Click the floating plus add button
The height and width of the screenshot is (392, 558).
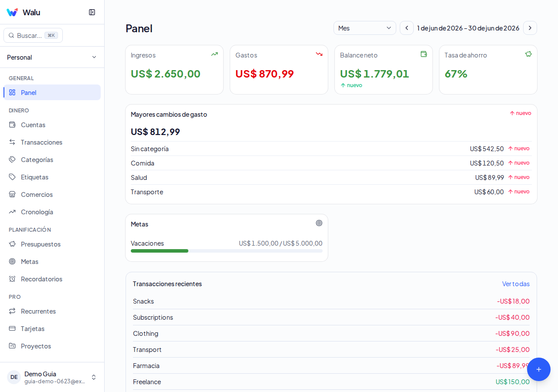click(539, 369)
